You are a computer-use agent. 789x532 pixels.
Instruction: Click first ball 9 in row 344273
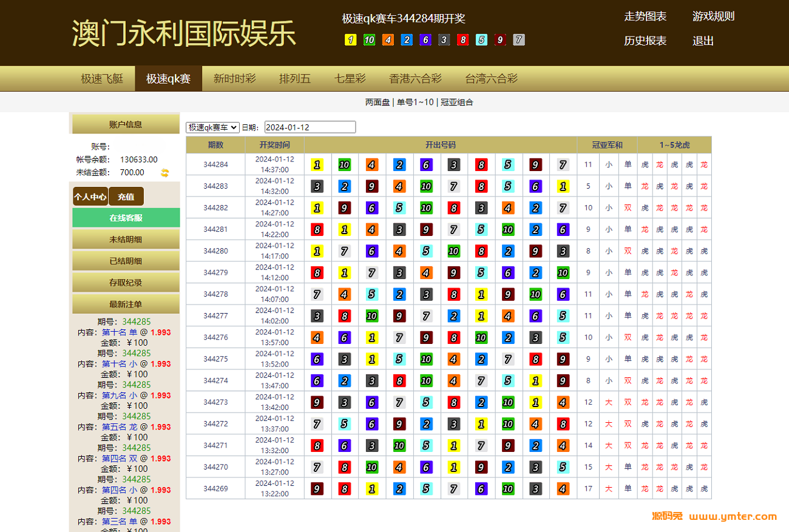click(x=317, y=402)
